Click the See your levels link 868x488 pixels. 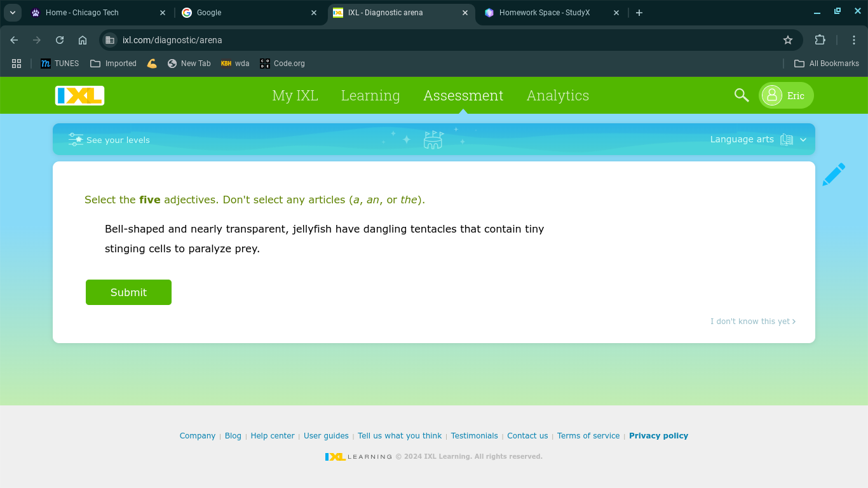coord(118,140)
